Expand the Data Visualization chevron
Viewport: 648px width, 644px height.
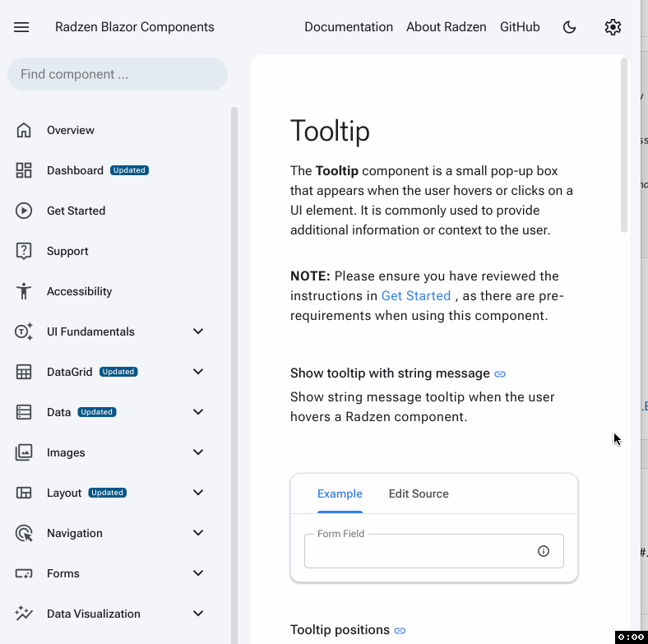click(x=198, y=614)
